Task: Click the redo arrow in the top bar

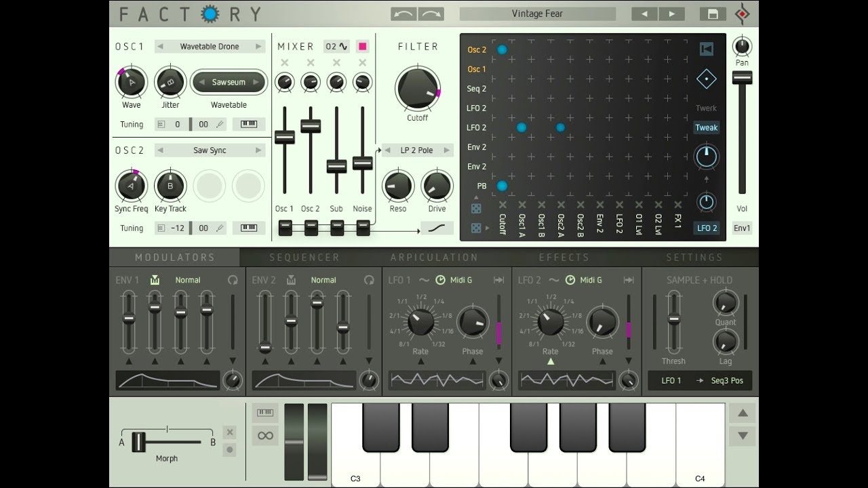Action: [x=431, y=14]
